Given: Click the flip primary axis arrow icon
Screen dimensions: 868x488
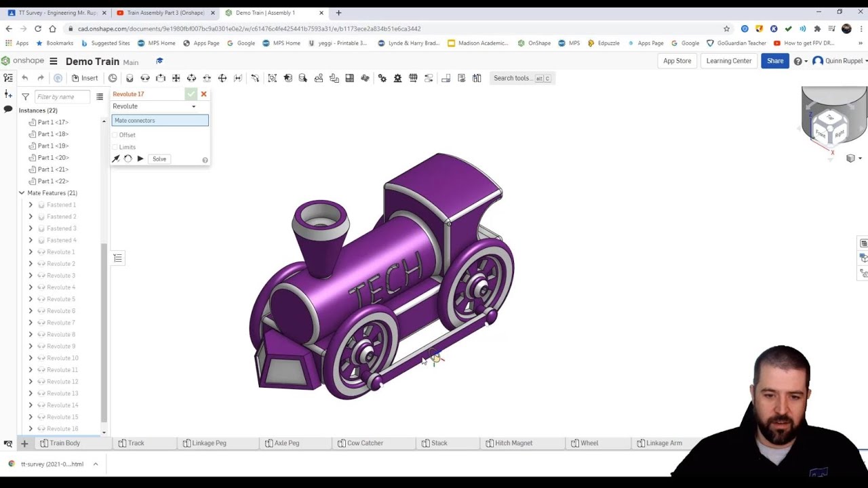Looking at the screenshot, I should (x=116, y=159).
